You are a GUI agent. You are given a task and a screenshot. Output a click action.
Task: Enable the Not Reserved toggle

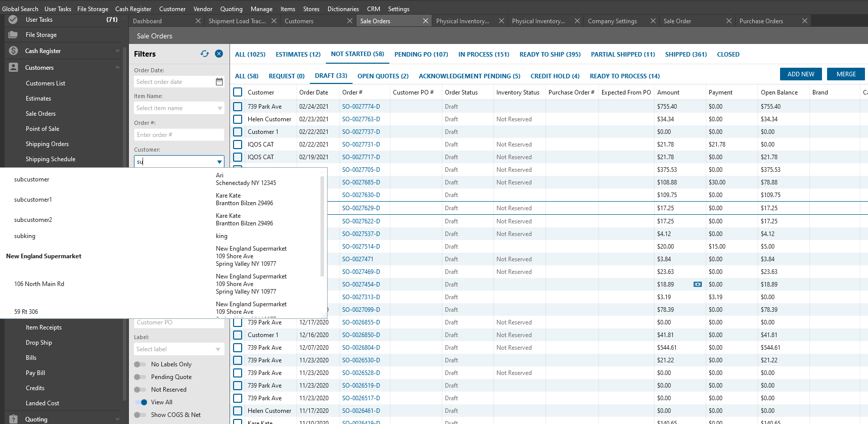pos(140,390)
